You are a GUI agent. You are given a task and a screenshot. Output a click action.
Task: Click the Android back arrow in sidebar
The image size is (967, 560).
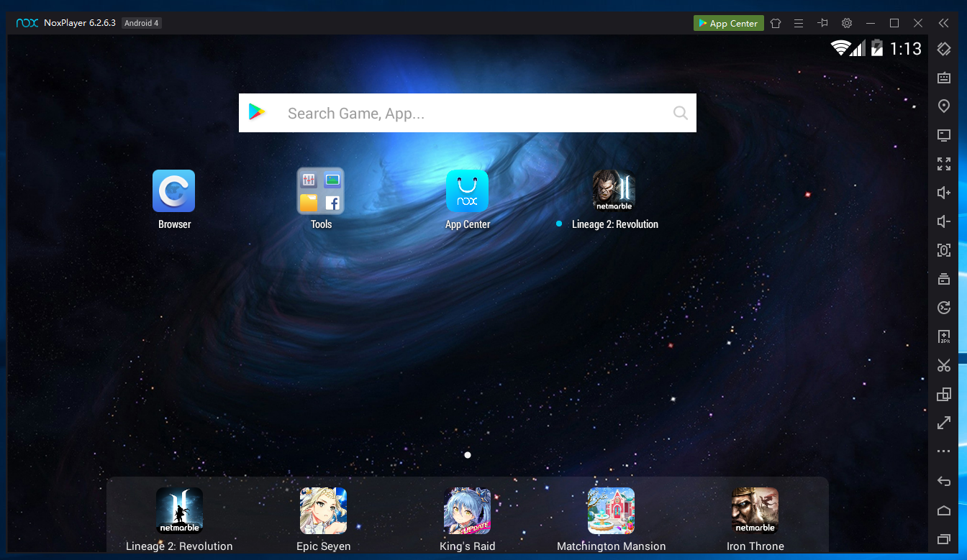(944, 481)
